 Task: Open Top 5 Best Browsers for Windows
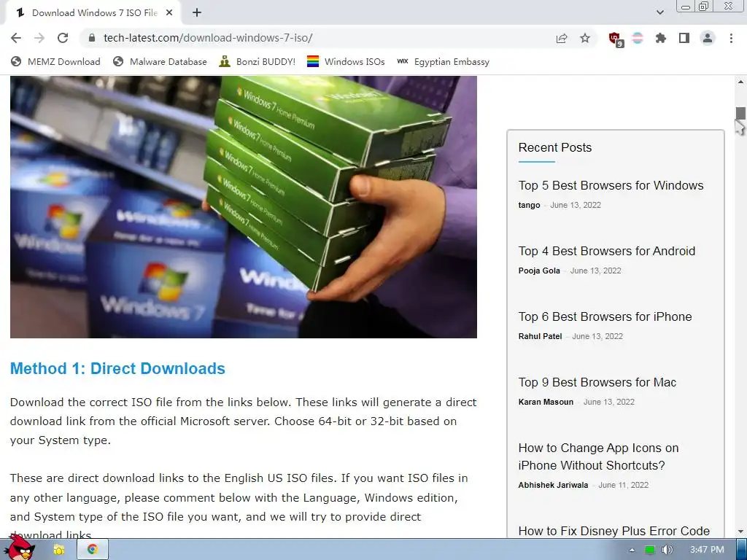click(x=611, y=185)
